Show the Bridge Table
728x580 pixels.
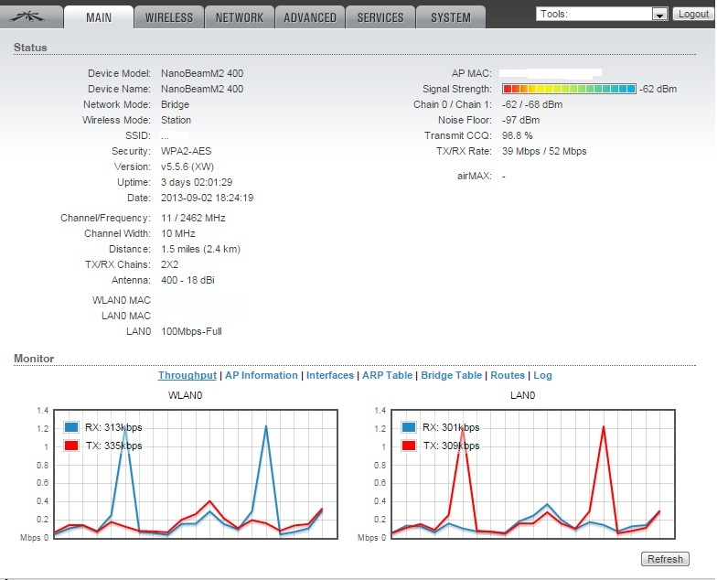(451, 375)
